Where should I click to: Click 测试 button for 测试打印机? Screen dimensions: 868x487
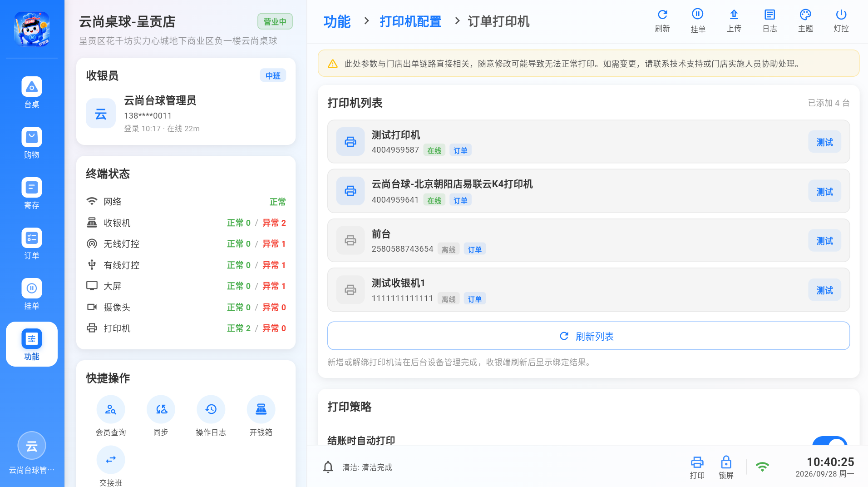(x=824, y=142)
